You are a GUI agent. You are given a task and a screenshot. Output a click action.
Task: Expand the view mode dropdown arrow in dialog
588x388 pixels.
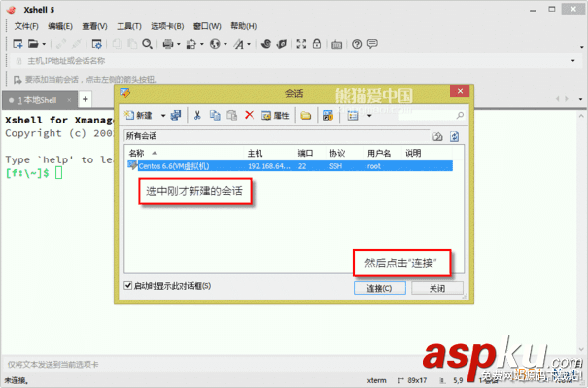[x=369, y=116]
